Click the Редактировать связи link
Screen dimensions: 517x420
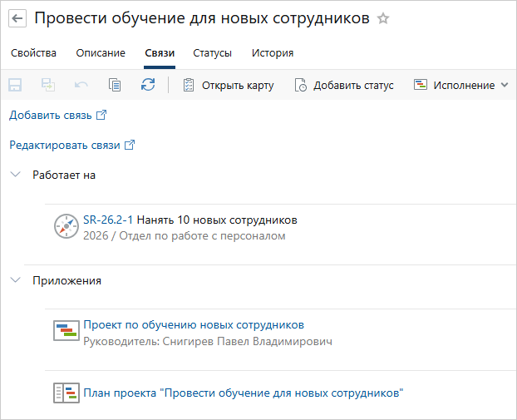[71, 145]
